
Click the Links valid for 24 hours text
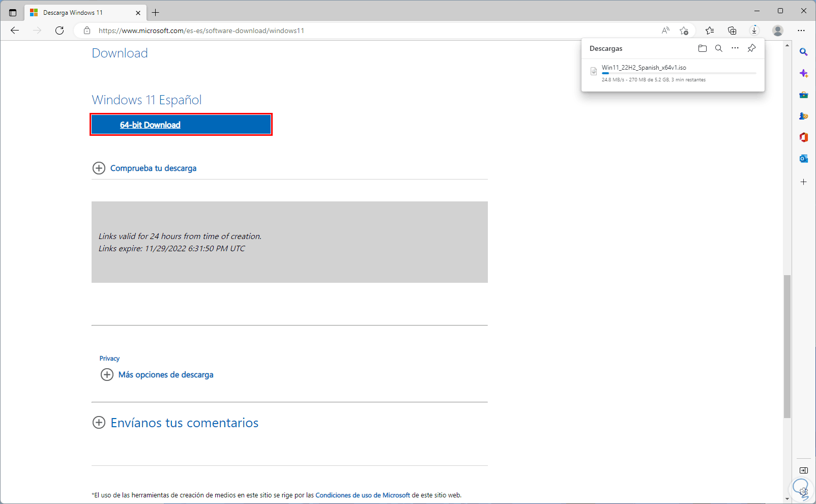point(180,236)
